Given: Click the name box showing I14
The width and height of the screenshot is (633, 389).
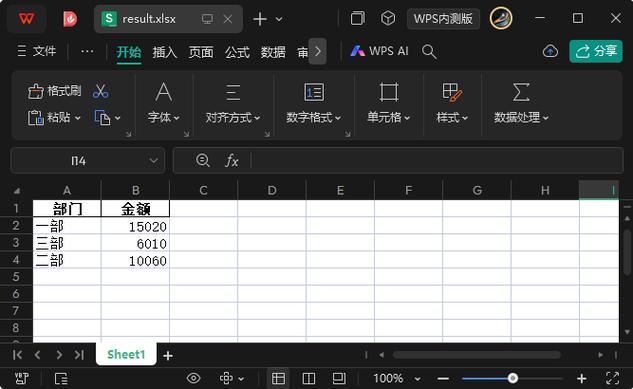Looking at the screenshot, I should pyautogui.click(x=78, y=161).
